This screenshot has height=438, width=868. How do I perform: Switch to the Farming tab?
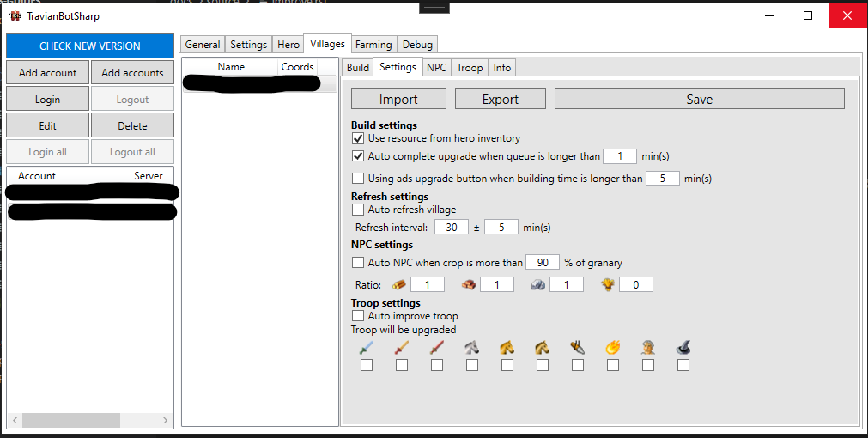(373, 45)
